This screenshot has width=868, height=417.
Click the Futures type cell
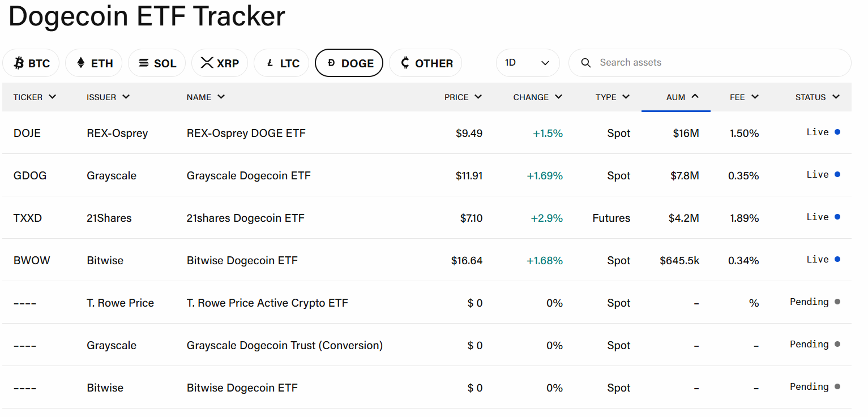[612, 218]
